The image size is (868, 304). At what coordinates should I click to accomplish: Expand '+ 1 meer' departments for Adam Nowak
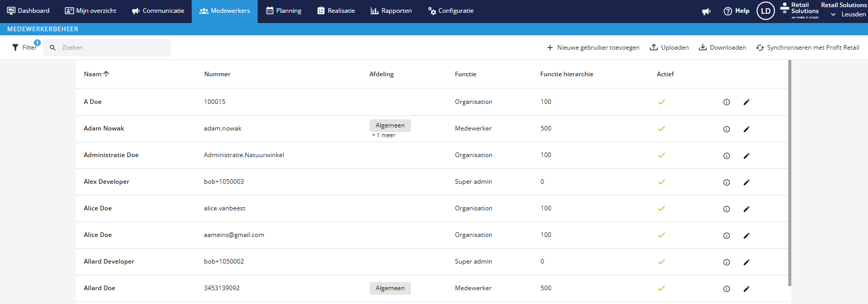[383, 136]
